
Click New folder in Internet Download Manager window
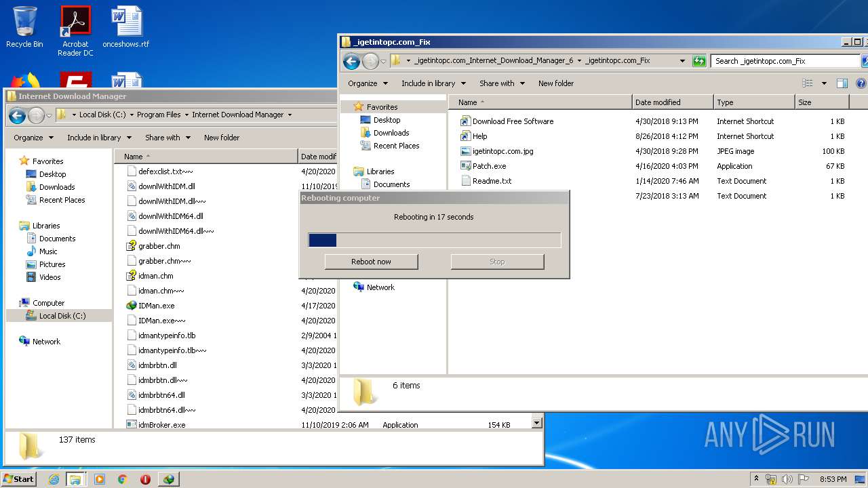(222, 138)
